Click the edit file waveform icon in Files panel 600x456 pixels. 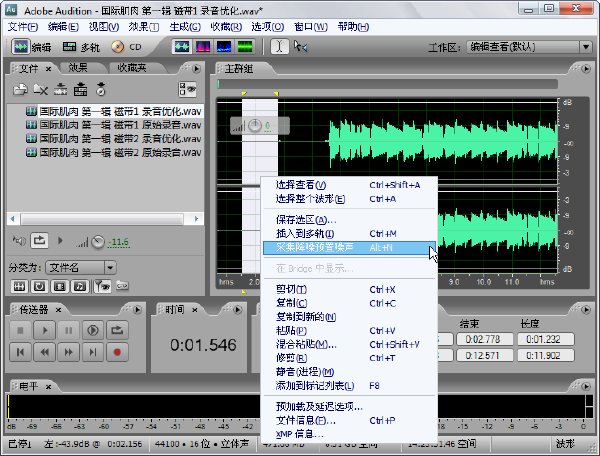60,90
